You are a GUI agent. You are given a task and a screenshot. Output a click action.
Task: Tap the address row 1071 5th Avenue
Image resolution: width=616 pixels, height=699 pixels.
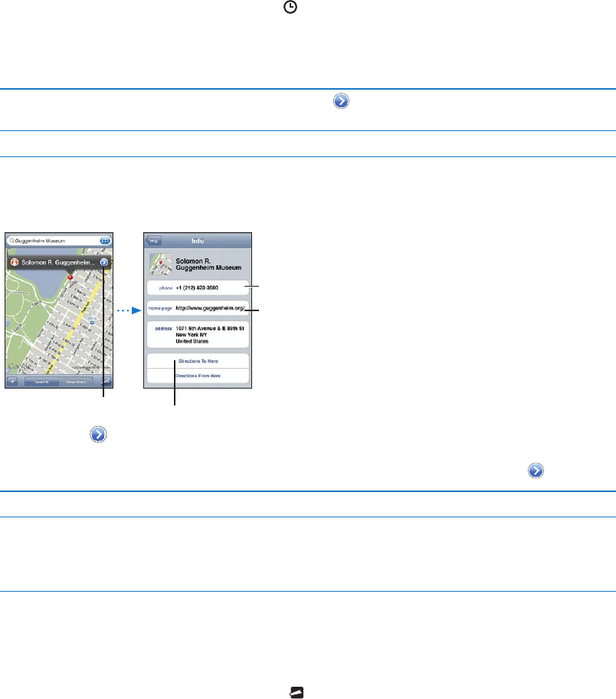pyautogui.click(x=198, y=335)
